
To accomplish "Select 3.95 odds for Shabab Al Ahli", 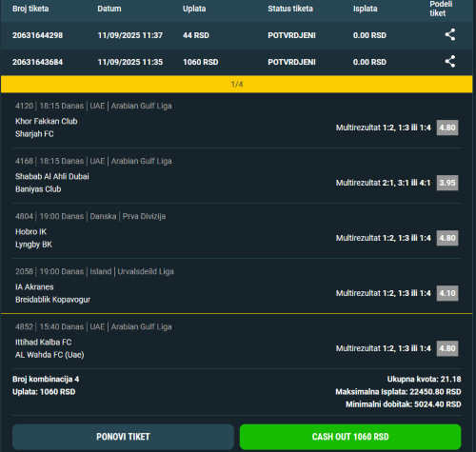I will (447, 183).
